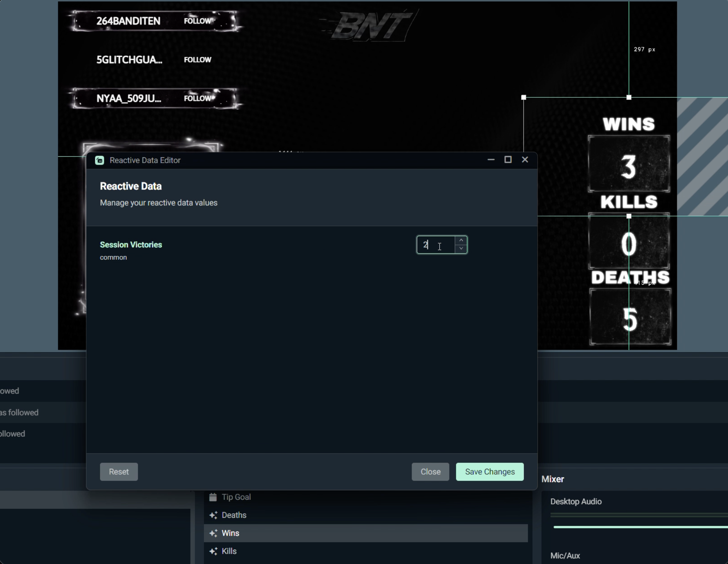Maximize the Reactive Data Editor window
This screenshot has width=728, height=564.
[508, 160]
